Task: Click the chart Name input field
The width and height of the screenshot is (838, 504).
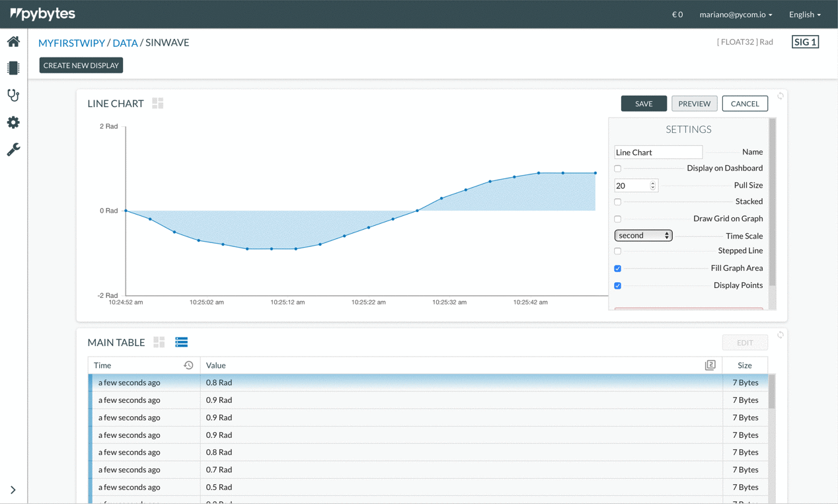Action: (x=658, y=153)
